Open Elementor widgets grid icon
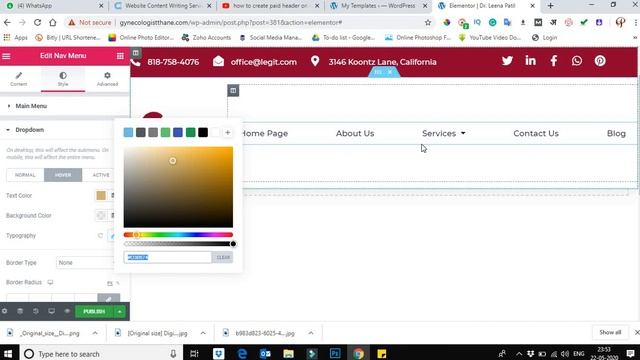The image size is (640, 360). (x=120, y=56)
